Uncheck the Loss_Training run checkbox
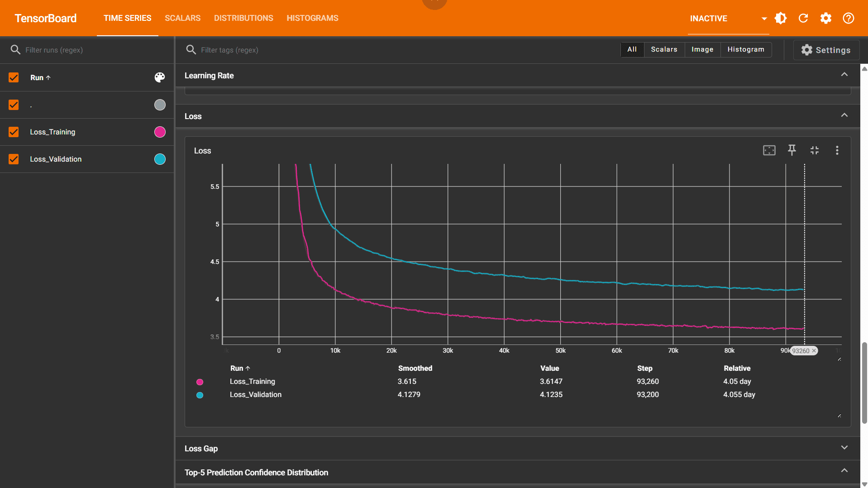Viewport: 868px width, 488px height. coord(14,132)
